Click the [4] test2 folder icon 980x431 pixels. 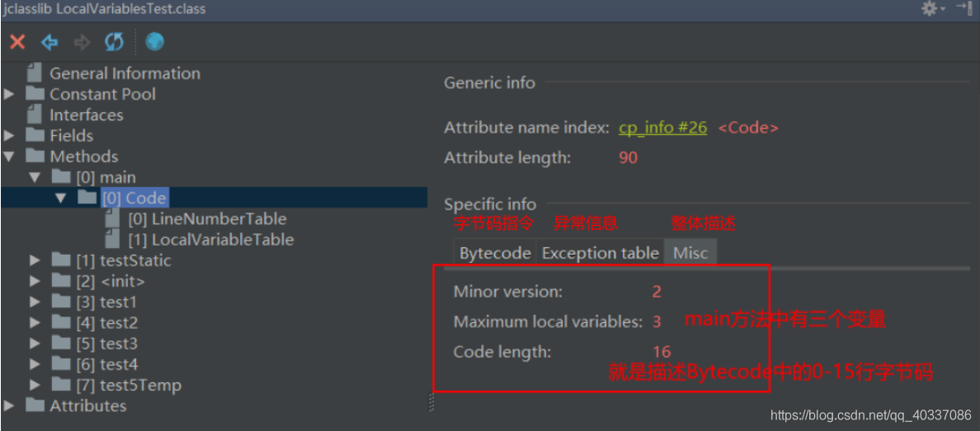61,323
